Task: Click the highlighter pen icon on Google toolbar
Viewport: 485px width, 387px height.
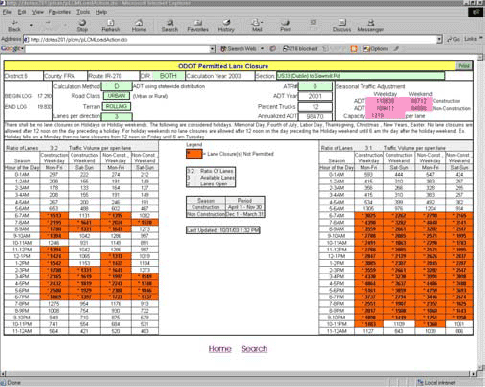Action: coord(396,49)
